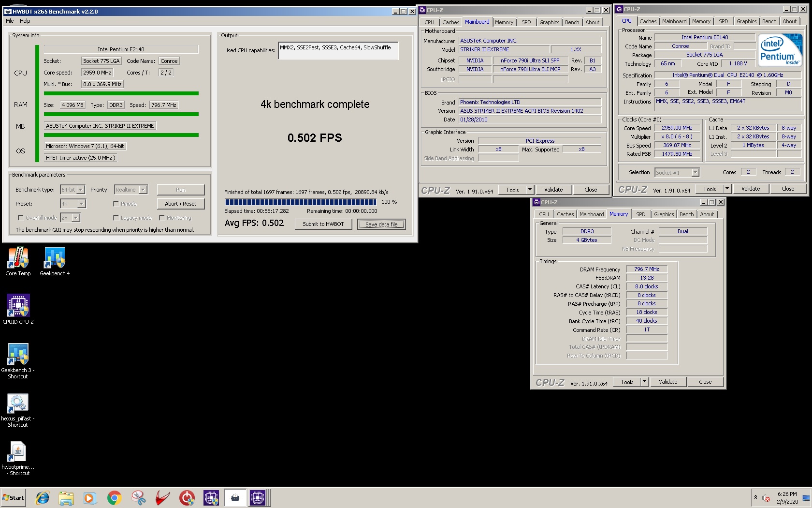Launch the CPUID CPU-Z desktop icon
Viewport: 812px width, 508px height.
point(18,309)
